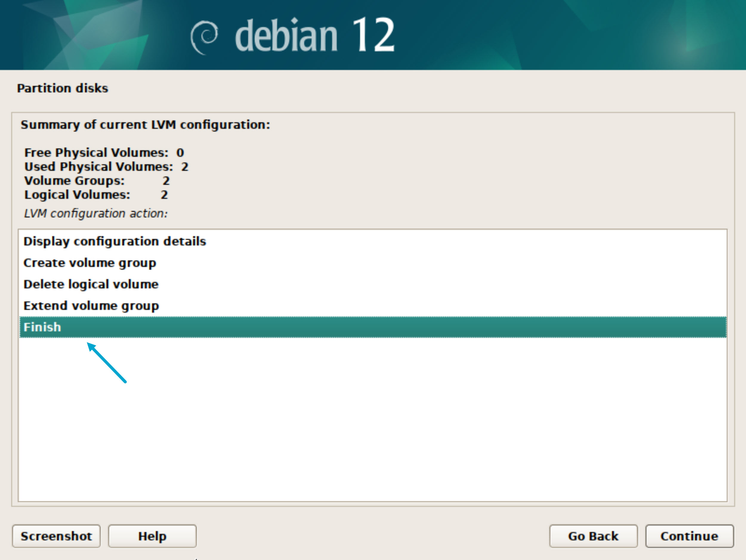Click the Go Back button

(x=593, y=536)
